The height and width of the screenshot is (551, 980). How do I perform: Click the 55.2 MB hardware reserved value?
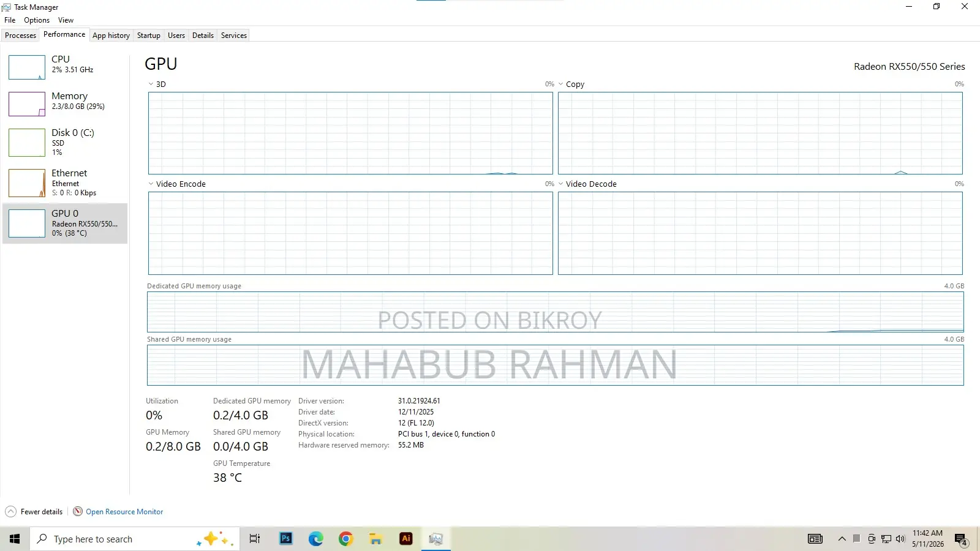411,445
